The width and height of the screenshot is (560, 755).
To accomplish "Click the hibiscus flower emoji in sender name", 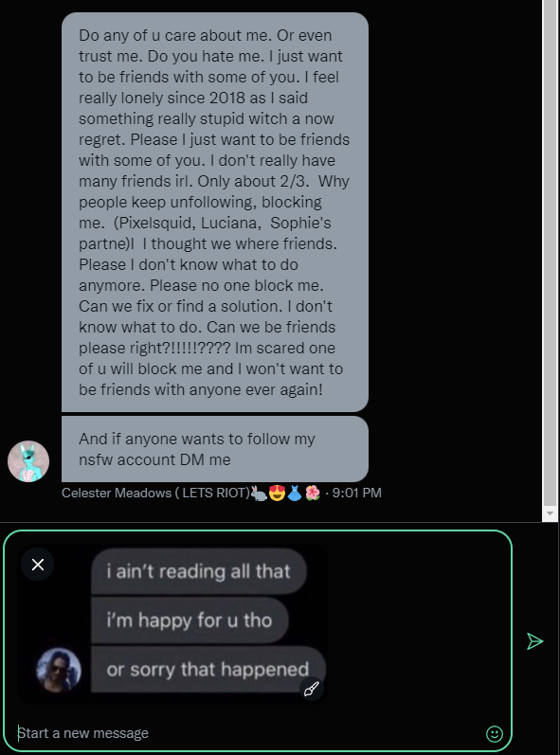I will point(313,493).
